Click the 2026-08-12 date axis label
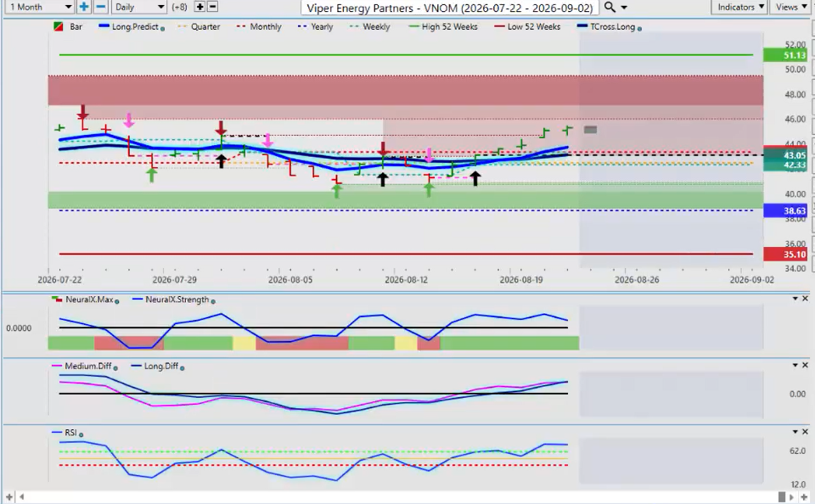The image size is (815, 504). 406,279
